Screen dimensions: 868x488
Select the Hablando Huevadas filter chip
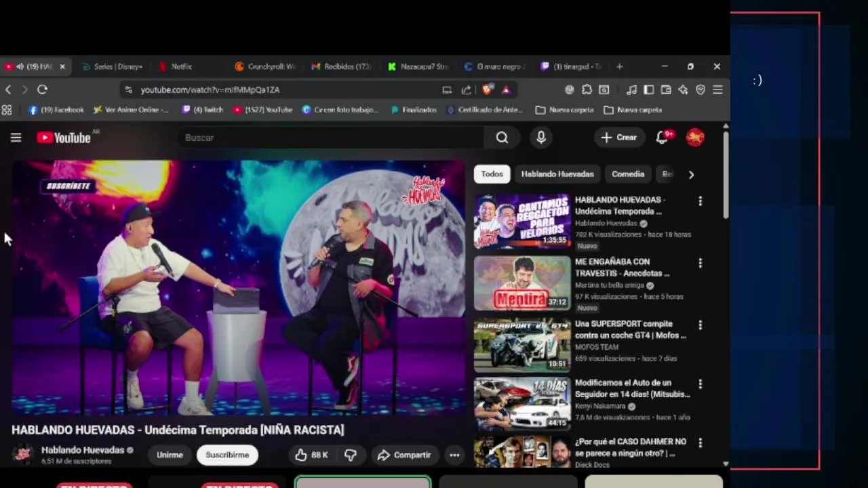557,174
